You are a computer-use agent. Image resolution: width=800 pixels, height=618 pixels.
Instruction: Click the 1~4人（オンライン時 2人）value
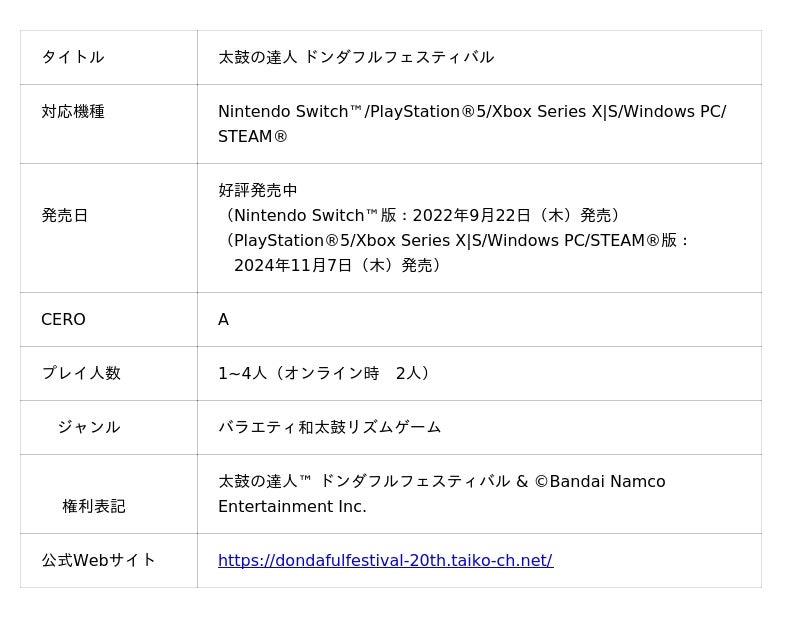(x=326, y=373)
